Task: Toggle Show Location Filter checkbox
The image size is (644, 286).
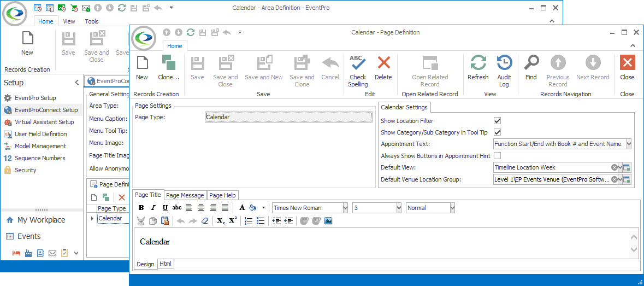Action: click(498, 121)
